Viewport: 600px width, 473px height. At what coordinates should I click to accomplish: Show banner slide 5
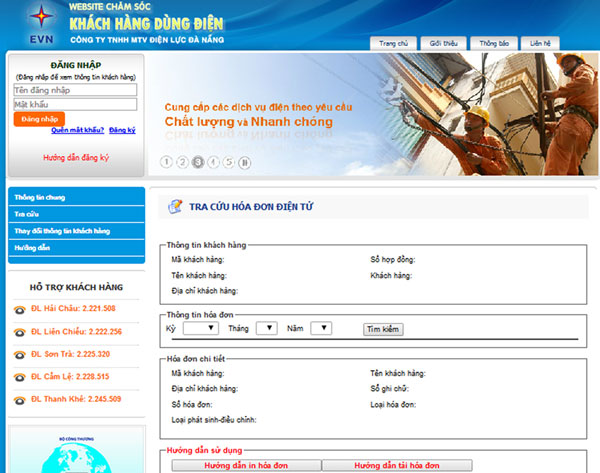(229, 162)
